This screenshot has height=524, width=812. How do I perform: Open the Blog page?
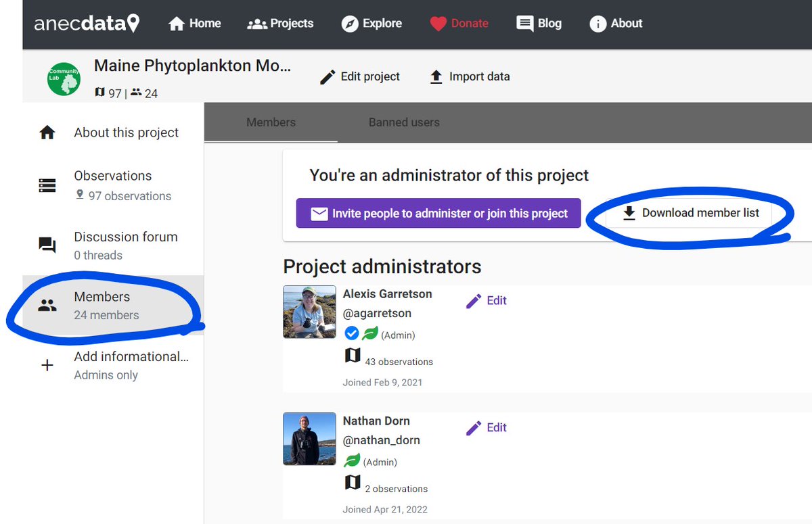(x=539, y=24)
